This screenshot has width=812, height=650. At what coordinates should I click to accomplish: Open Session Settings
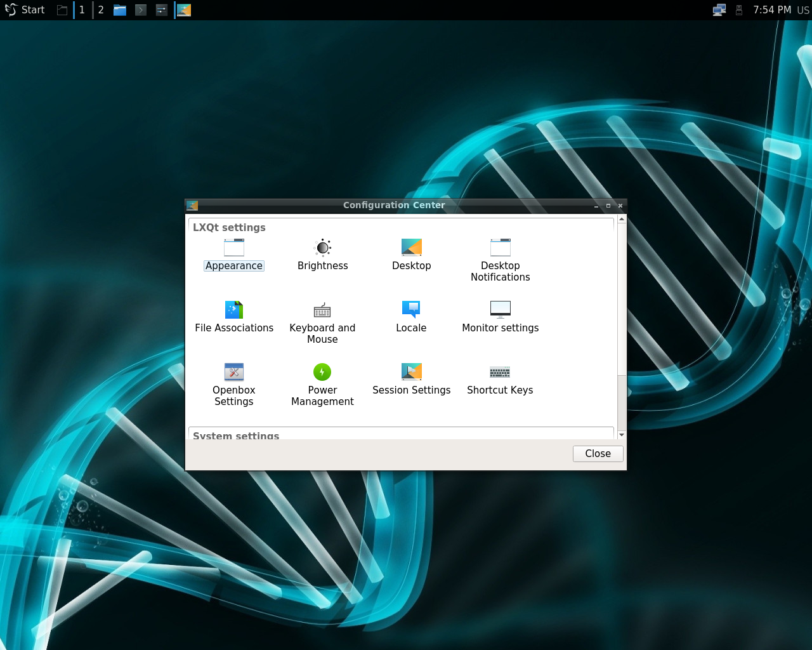pyautogui.click(x=411, y=379)
